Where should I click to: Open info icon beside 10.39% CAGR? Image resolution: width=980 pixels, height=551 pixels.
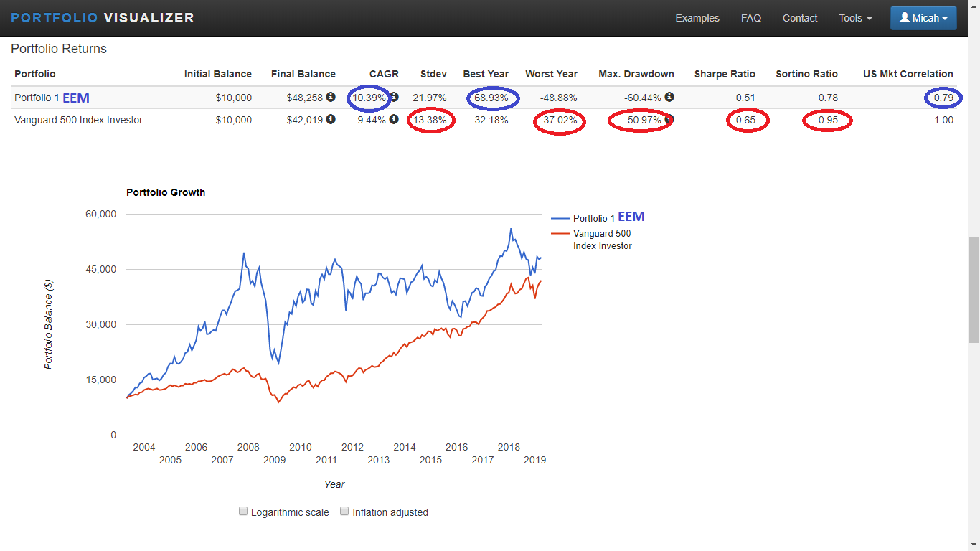(394, 97)
